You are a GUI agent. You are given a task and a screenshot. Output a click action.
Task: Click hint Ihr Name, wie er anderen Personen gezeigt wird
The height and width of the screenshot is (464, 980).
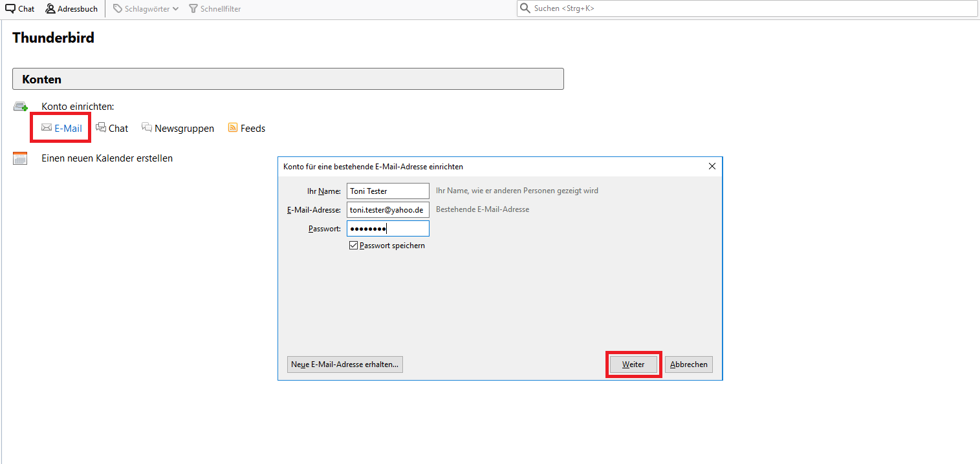tap(517, 191)
